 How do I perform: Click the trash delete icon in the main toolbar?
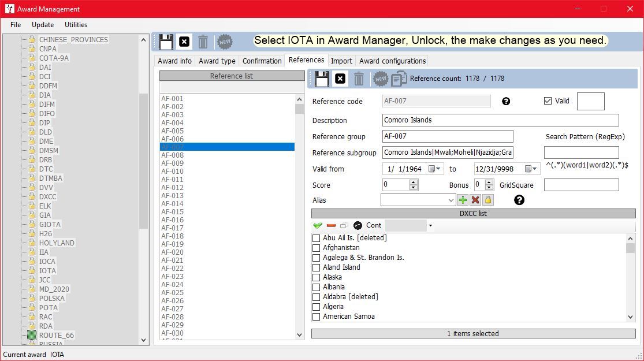tap(203, 42)
